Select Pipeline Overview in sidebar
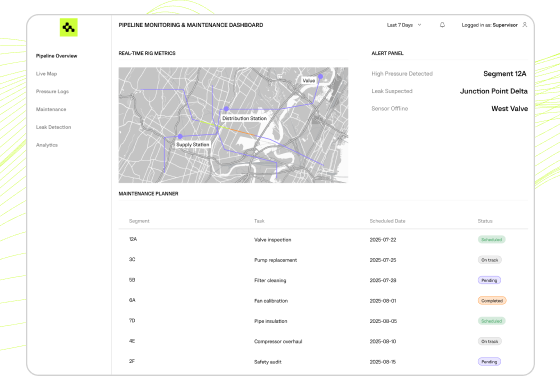 pyautogui.click(x=56, y=56)
